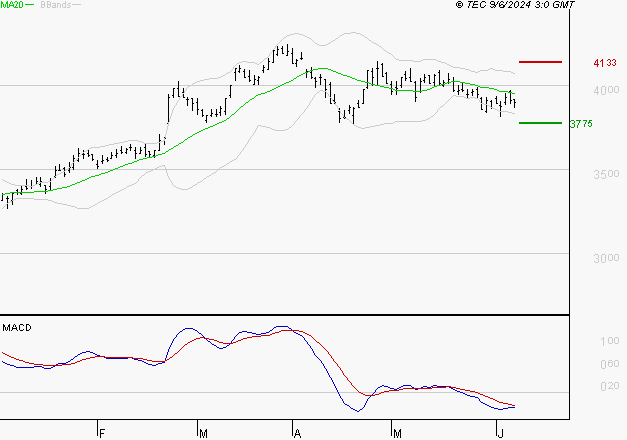Click the red resistance level line

click(540, 62)
